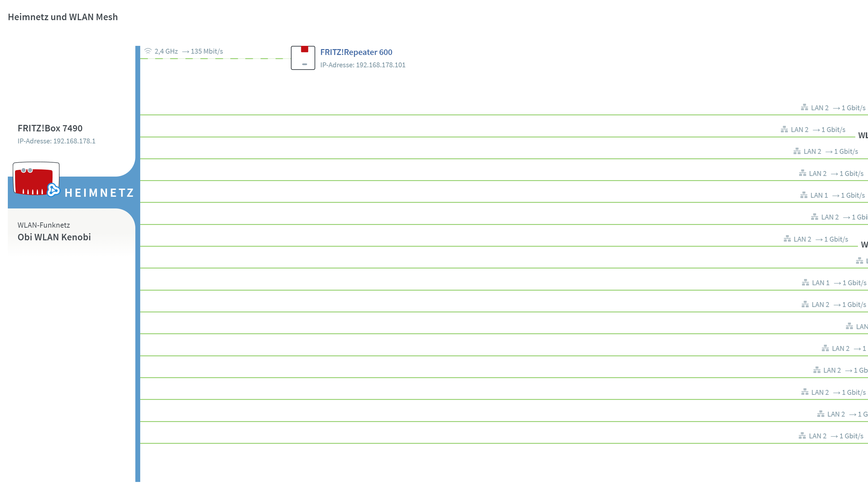Click the Heimnetz und WLAN Mesh heading
The width and height of the screenshot is (868, 493).
(63, 17)
